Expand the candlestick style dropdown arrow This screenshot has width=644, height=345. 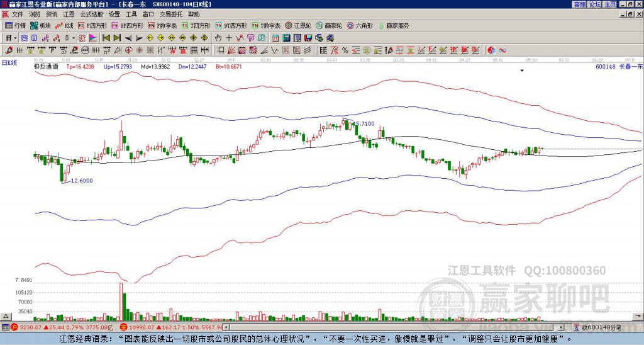tap(74, 38)
